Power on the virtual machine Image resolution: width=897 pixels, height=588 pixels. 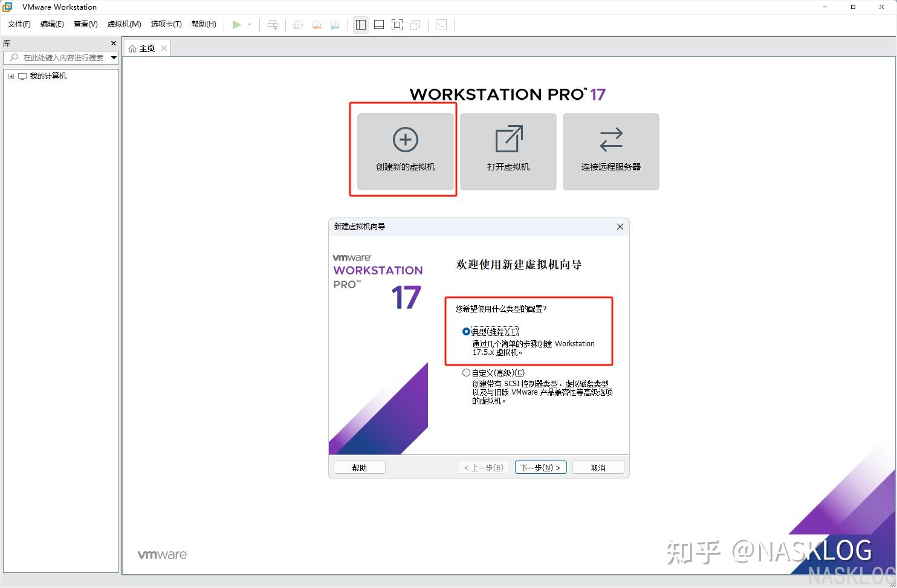coord(236,25)
